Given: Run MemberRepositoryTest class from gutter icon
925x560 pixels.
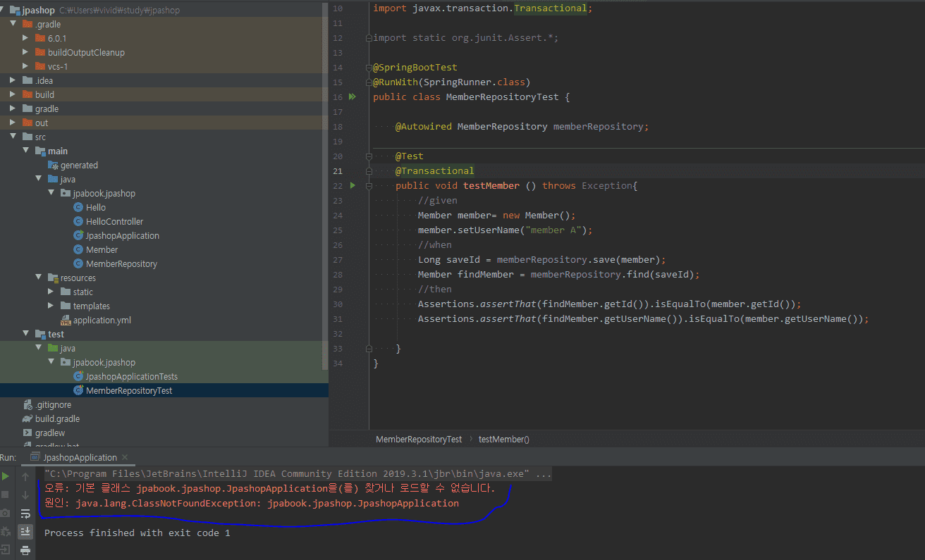Looking at the screenshot, I should pos(353,97).
